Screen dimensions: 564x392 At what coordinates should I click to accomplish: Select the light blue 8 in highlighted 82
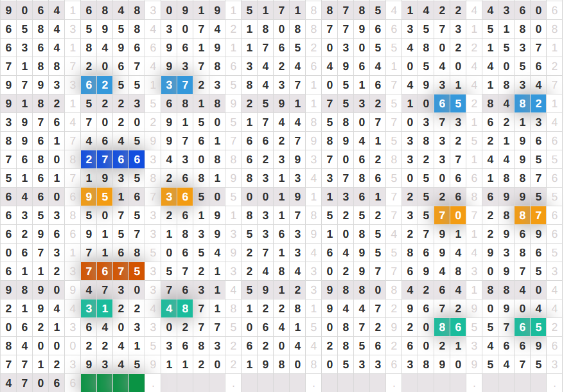coord(522,104)
